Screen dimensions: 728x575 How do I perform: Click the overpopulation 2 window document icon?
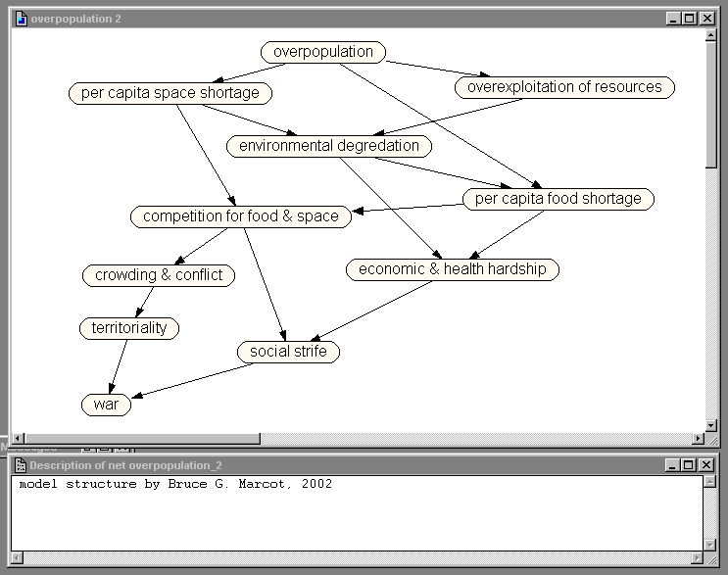click(21, 19)
